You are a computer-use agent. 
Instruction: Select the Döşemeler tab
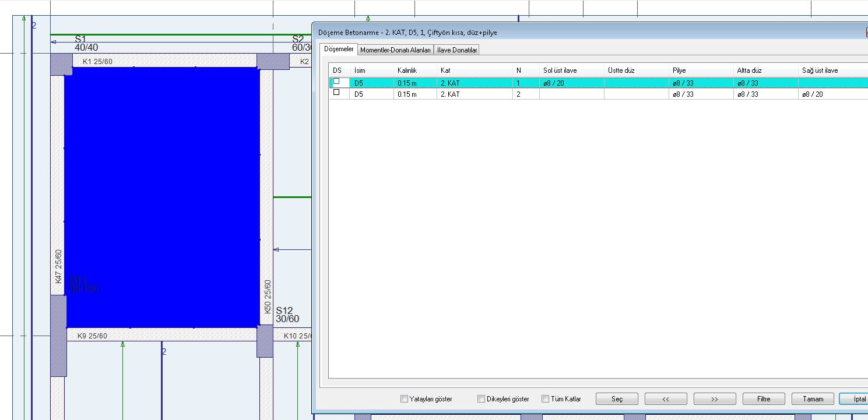click(339, 50)
